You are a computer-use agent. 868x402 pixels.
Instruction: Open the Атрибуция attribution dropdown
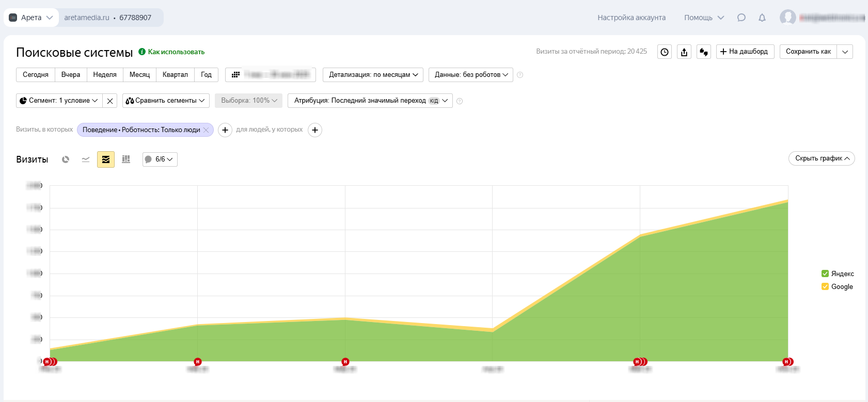370,101
